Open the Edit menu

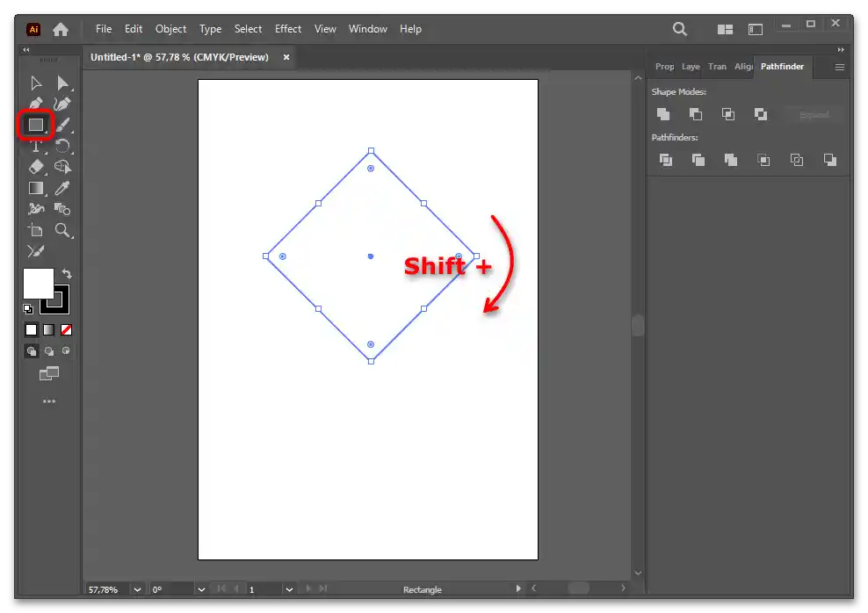(x=134, y=29)
